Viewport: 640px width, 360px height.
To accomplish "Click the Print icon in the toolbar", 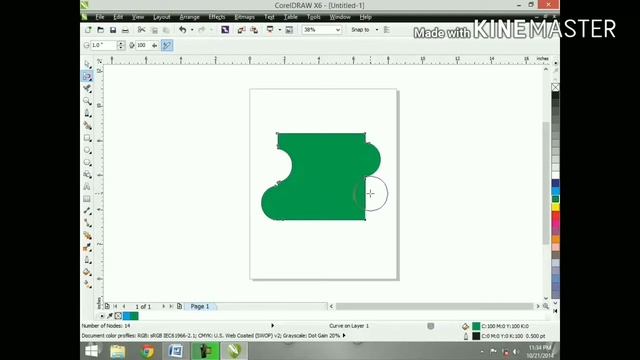I will 125,30.
